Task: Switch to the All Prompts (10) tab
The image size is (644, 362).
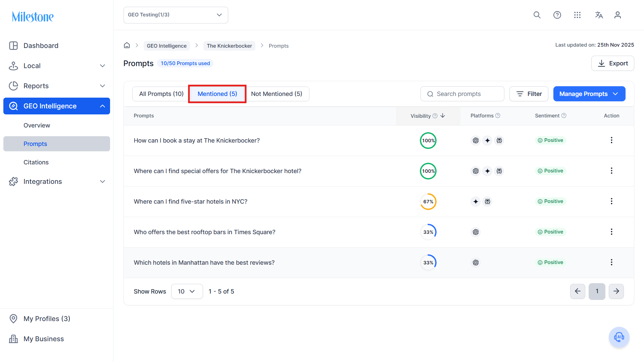Action: click(161, 94)
